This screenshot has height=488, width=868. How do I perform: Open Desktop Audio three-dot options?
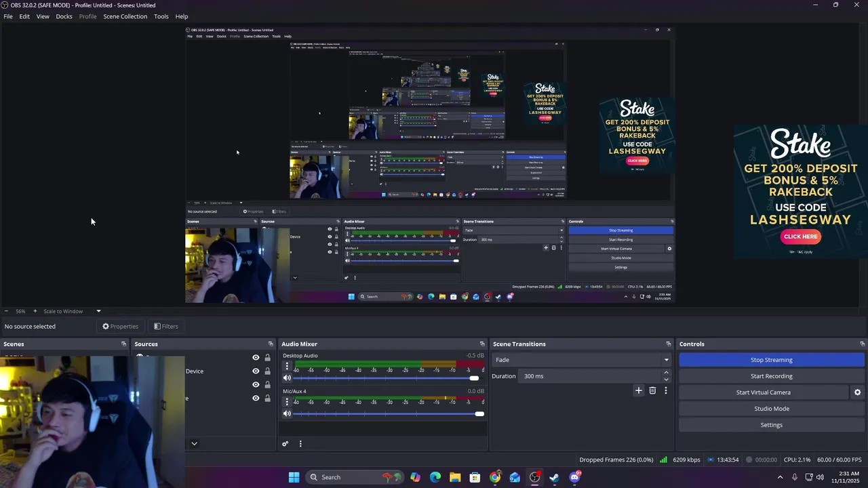tap(287, 366)
